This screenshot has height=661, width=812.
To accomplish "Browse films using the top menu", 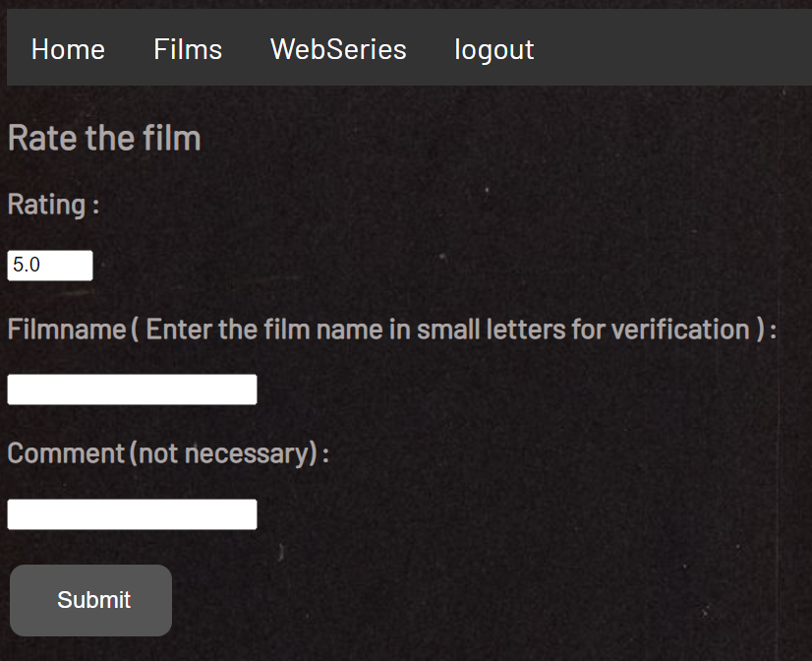I will (187, 49).
